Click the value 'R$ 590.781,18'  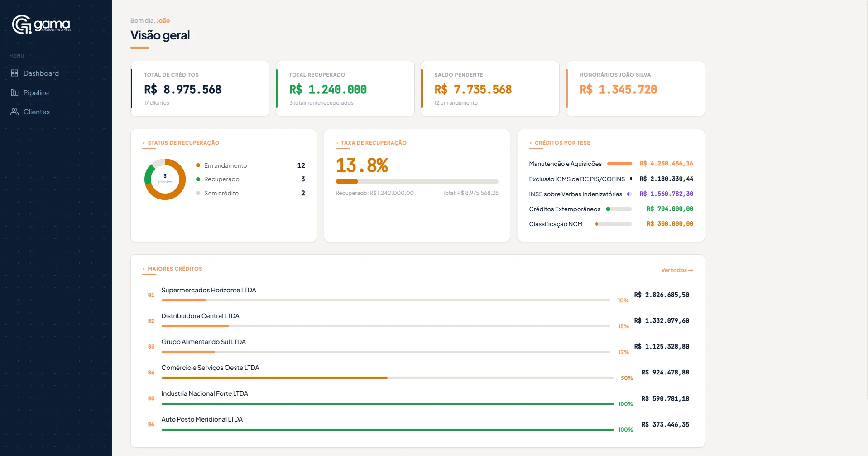pos(665,398)
